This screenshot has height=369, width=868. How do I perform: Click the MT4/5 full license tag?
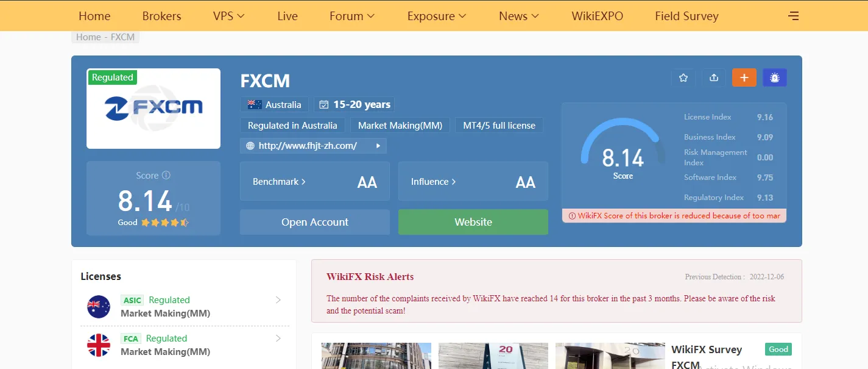point(499,126)
